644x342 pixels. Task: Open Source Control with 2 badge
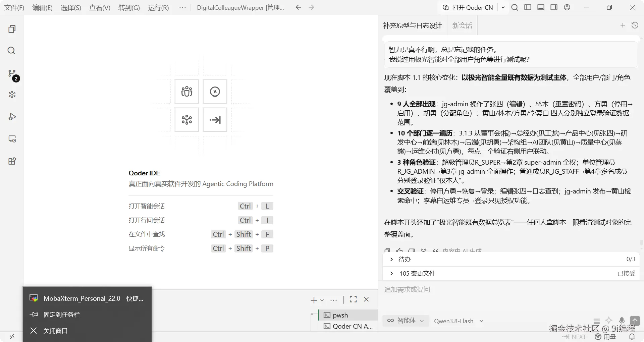tap(13, 74)
